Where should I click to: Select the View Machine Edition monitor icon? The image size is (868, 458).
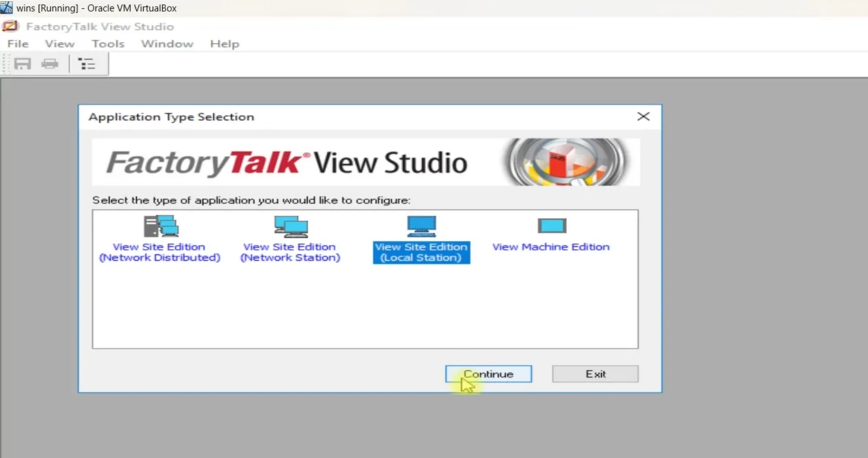click(x=550, y=226)
